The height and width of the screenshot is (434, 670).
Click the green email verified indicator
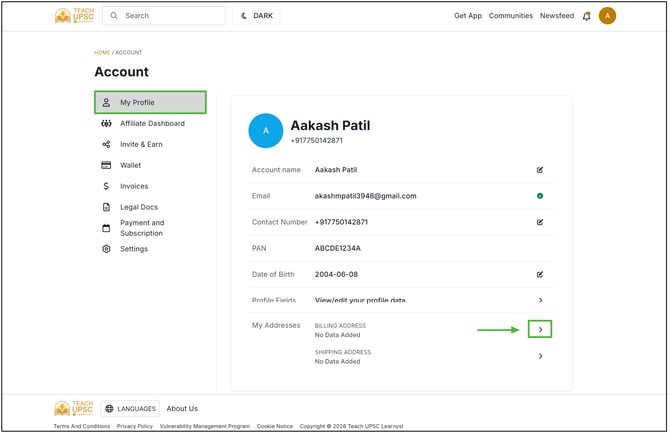[542, 196]
